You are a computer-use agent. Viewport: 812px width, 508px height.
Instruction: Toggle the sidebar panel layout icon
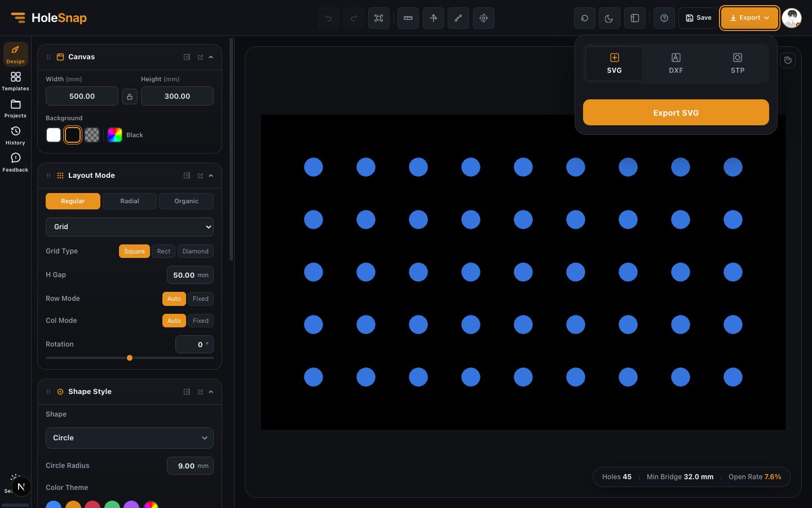(x=635, y=18)
